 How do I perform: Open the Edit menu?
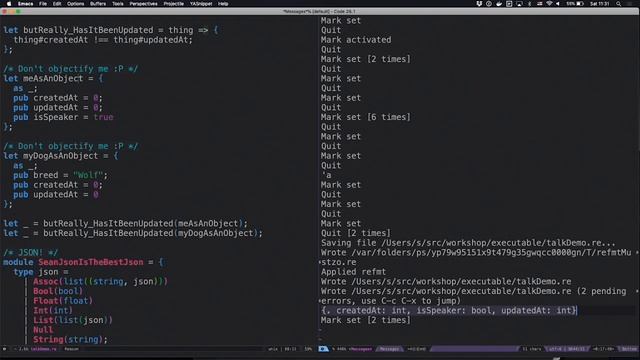[57, 4]
